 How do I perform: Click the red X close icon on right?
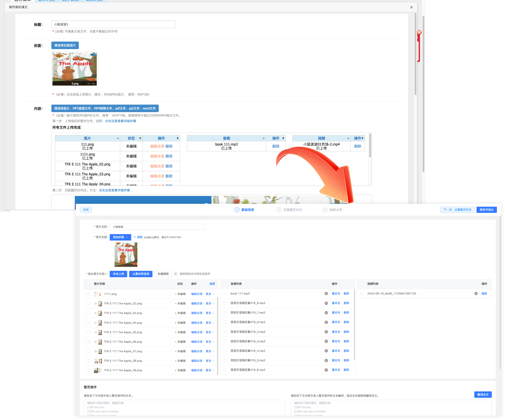point(419,32)
